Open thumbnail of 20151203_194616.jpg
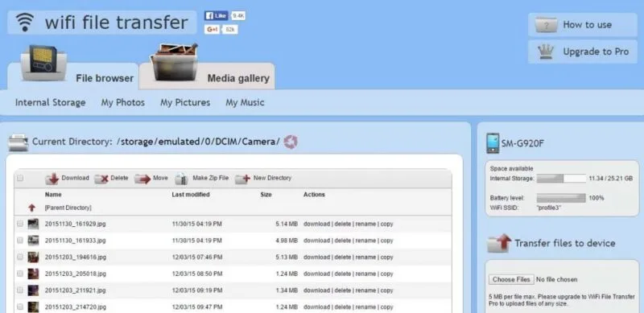Viewport: 644px width, 313px height. 33,257
